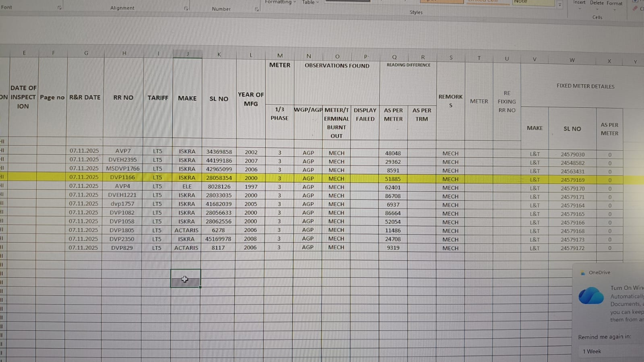Click the 'AS PER TRM' header cell
Screen dimensions: 644x362
tap(422, 123)
